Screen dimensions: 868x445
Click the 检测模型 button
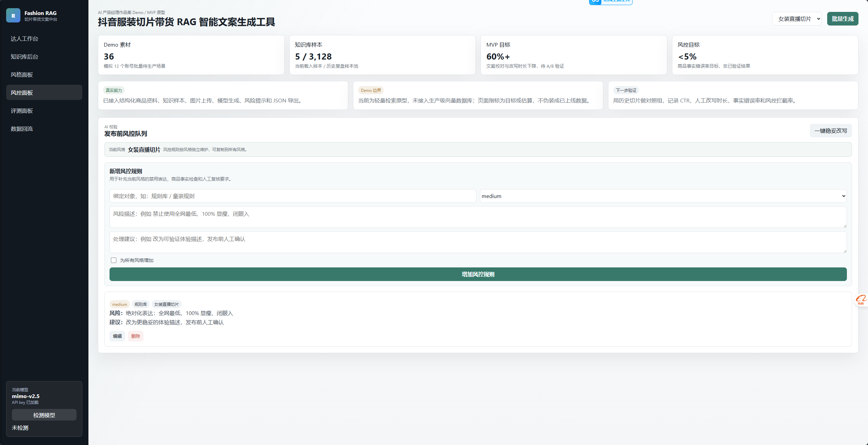tap(44, 415)
